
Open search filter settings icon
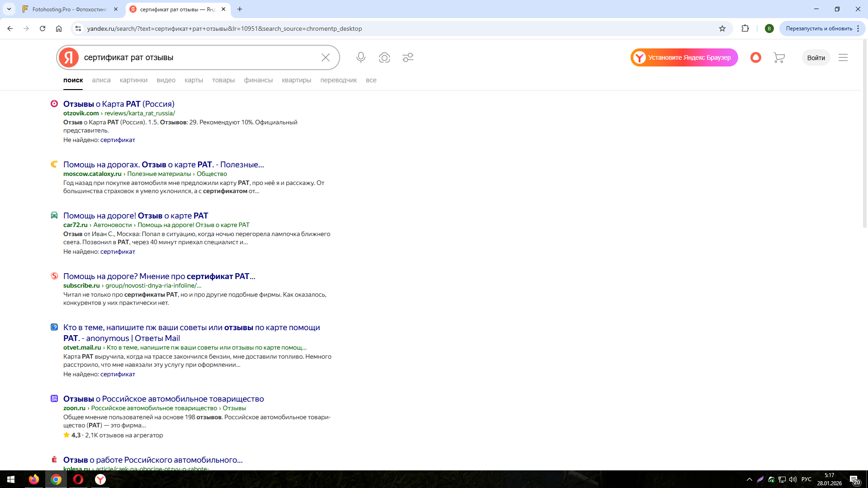408,57
